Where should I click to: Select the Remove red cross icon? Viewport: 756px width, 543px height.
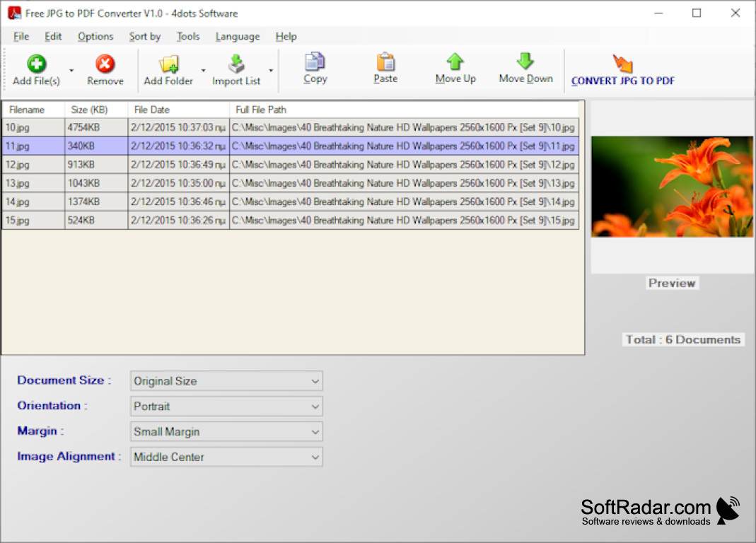pyautogui.click(x=105, y=62)
